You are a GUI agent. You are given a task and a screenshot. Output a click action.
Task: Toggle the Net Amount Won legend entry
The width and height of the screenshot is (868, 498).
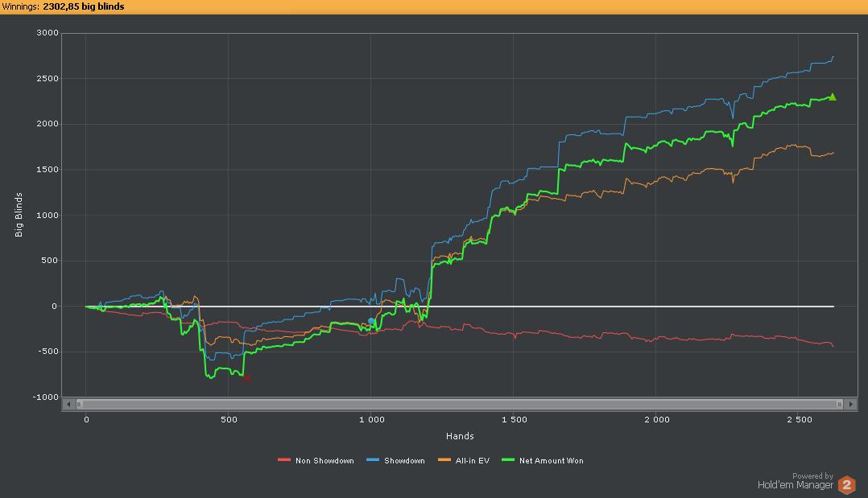(543, 460)
